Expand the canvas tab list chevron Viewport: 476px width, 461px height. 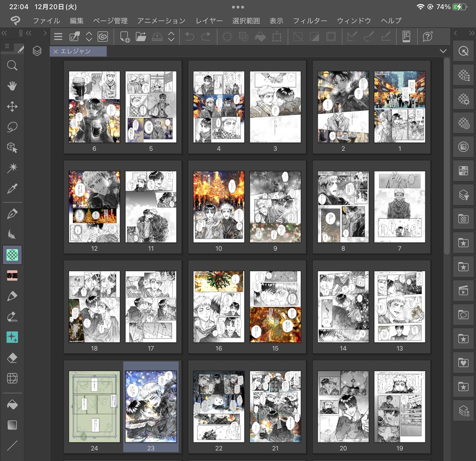point(443,52)
